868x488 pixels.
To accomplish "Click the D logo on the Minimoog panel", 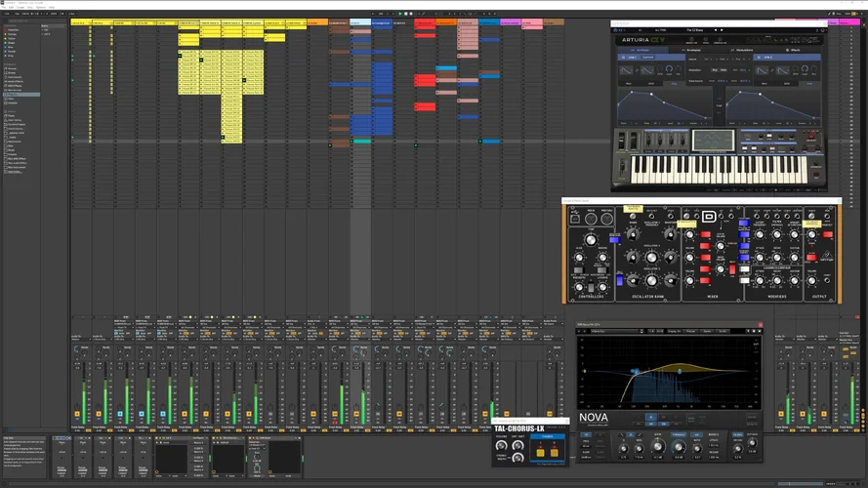I will tap(709, 216).
